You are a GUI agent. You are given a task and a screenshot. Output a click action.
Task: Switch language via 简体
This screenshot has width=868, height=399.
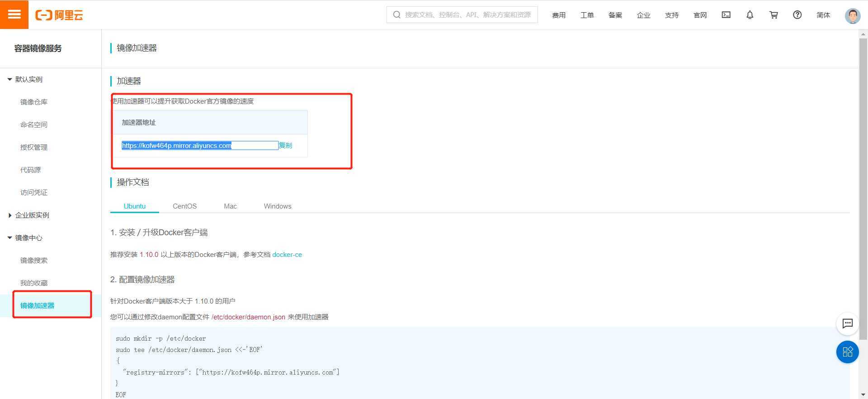823,15
